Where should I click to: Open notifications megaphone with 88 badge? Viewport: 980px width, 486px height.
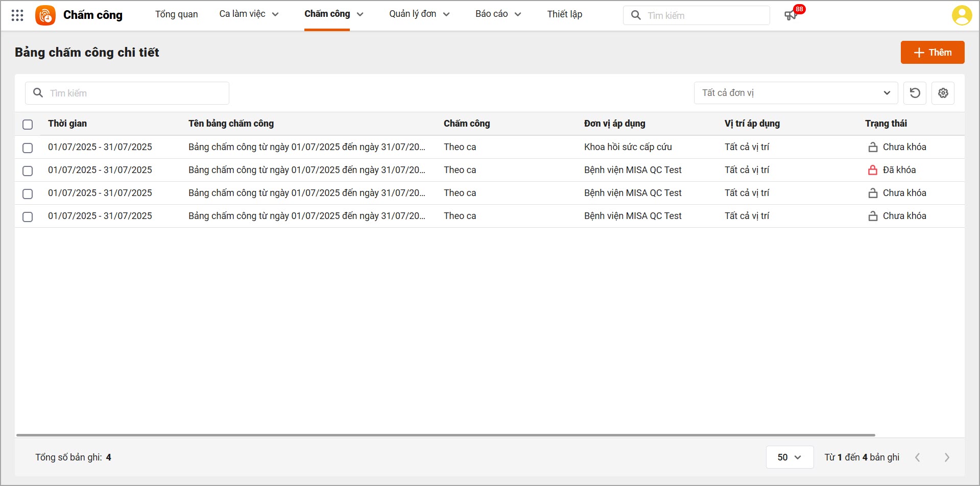791,15
